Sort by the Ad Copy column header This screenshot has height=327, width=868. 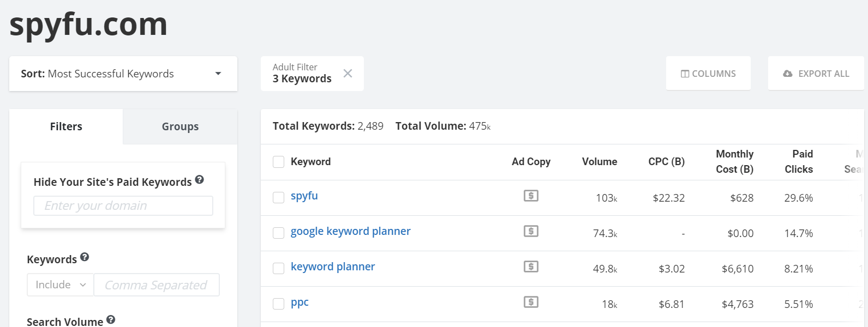pos(531,162)
